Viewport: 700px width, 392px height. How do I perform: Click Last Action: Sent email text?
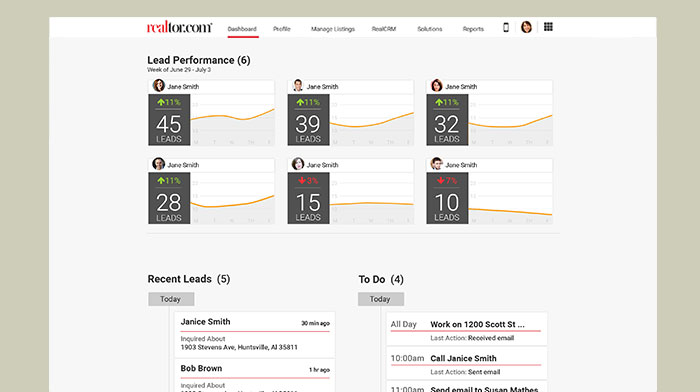(x=465, y=372)
